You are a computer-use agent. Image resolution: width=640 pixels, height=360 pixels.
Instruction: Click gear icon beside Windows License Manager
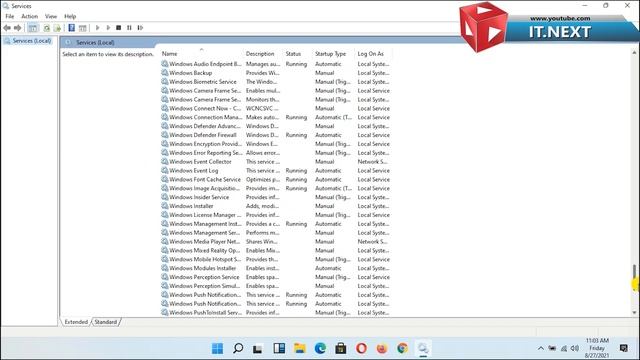coord(164,215)
